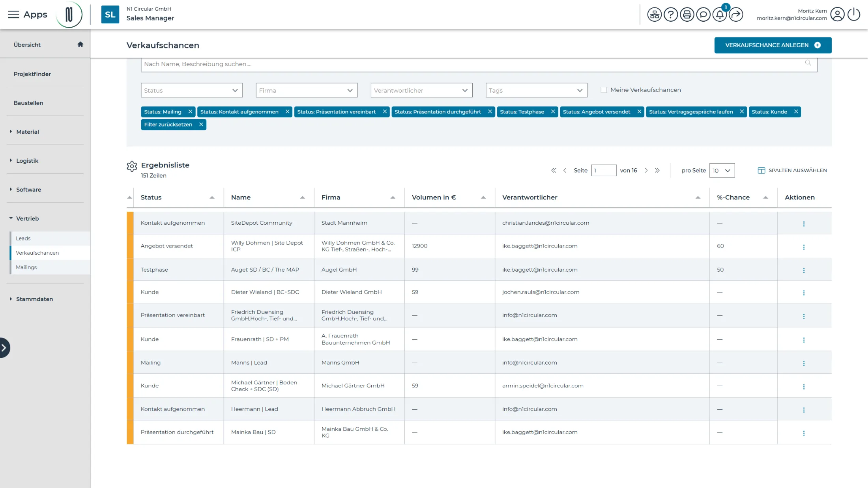Expand the collapsed side panel arrow
The height and width of the screenshot is (488, 868).
click(x=4, y=348)
